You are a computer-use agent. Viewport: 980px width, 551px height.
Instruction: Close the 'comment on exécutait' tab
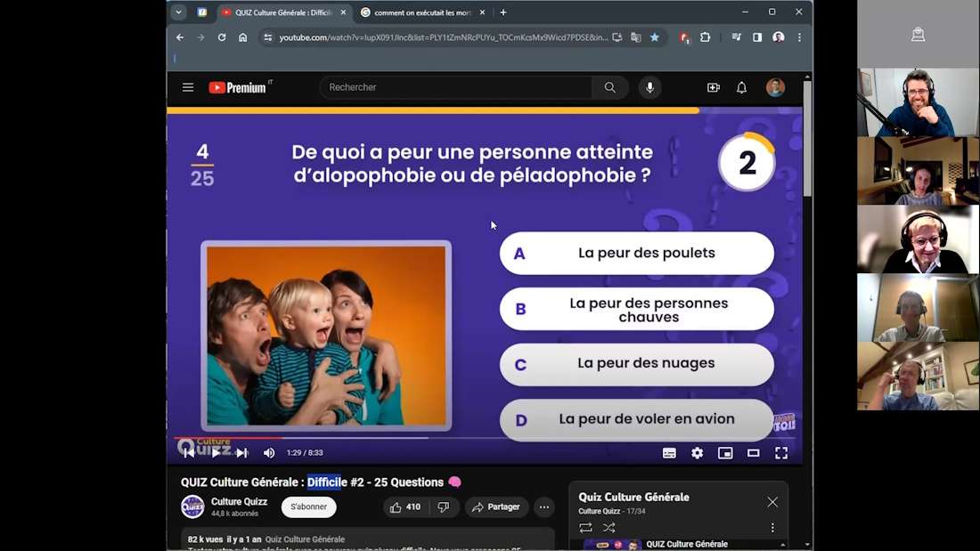tap(482, 12)
